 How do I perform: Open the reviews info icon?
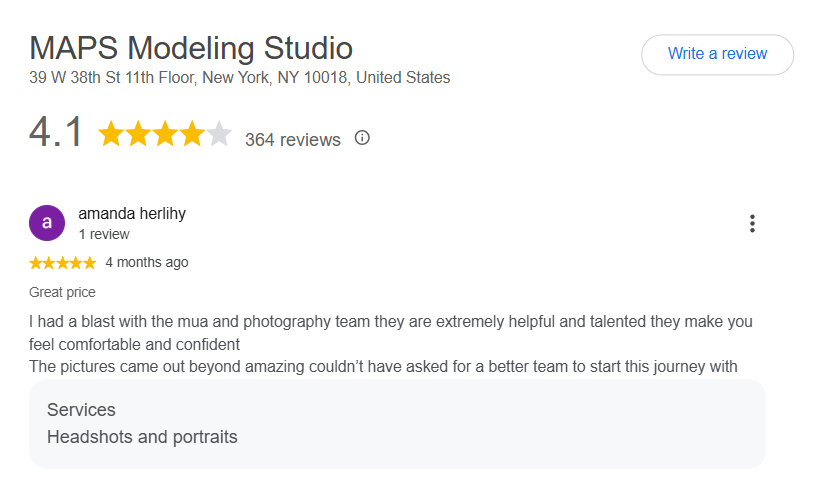[x=362, y=138]
